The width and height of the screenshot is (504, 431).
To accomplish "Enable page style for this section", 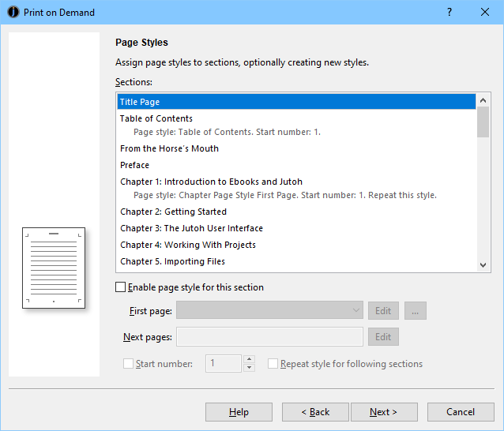I will click(121, 287).
